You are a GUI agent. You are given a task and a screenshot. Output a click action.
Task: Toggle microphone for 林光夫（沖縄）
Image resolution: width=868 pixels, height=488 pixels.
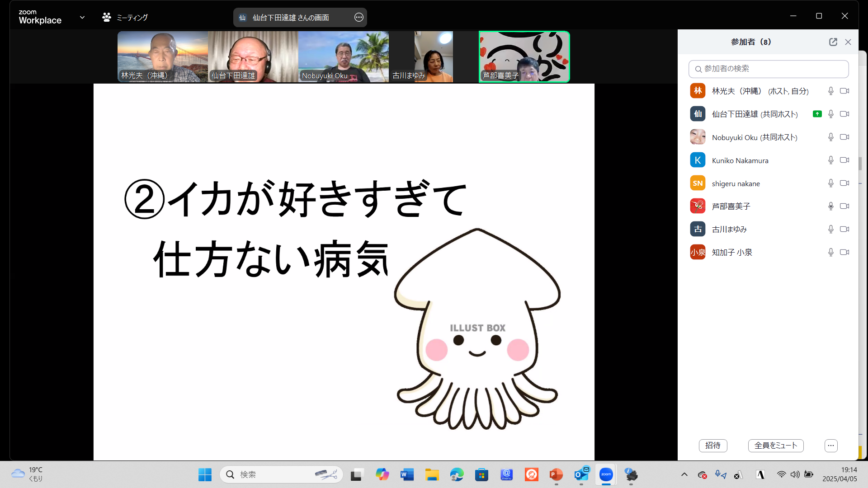tap(831, 91)
